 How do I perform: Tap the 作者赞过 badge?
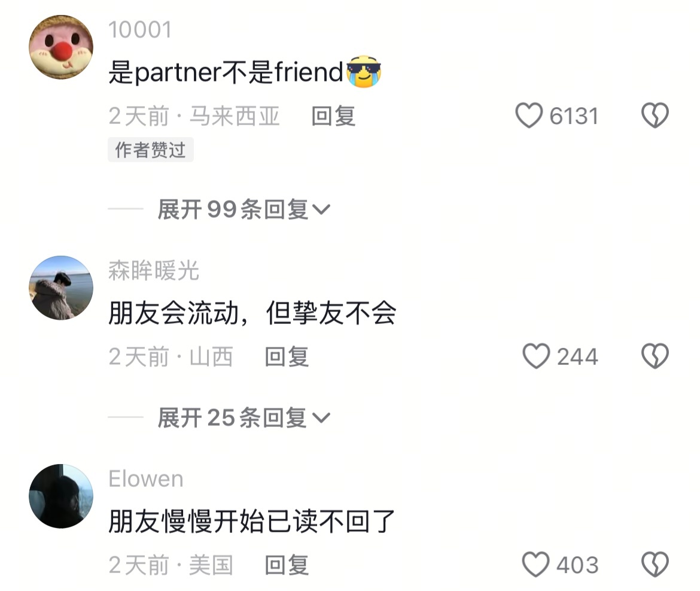pyautogui.click(x=150, y=150)
